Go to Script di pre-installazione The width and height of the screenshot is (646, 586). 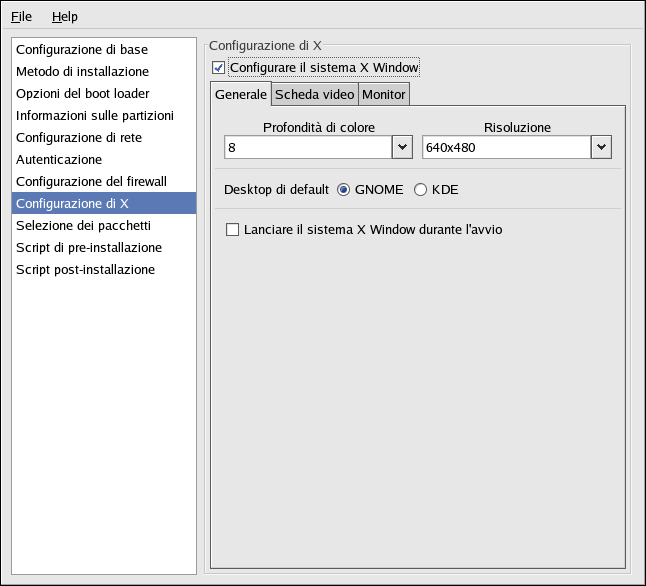pyautogui.click(x=89, y=248)
